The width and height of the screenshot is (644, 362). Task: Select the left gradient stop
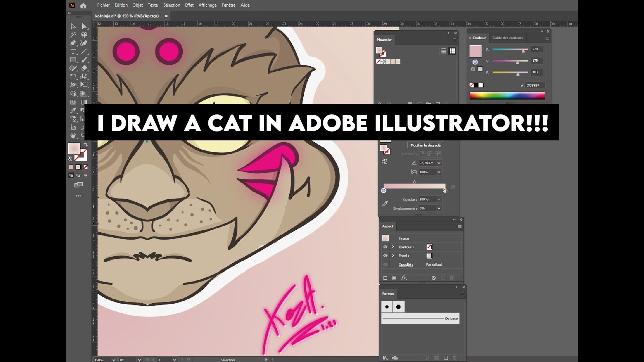coord(384,191)
